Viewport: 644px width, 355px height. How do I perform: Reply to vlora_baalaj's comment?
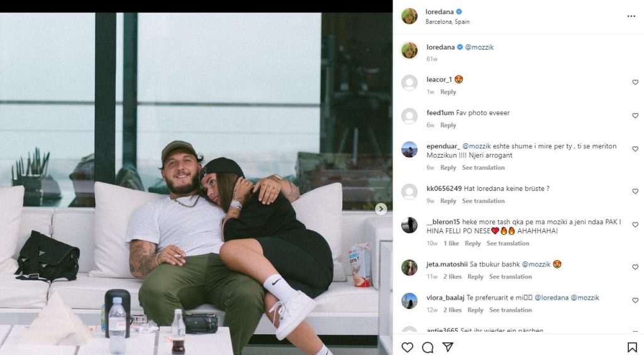(475, 310)
